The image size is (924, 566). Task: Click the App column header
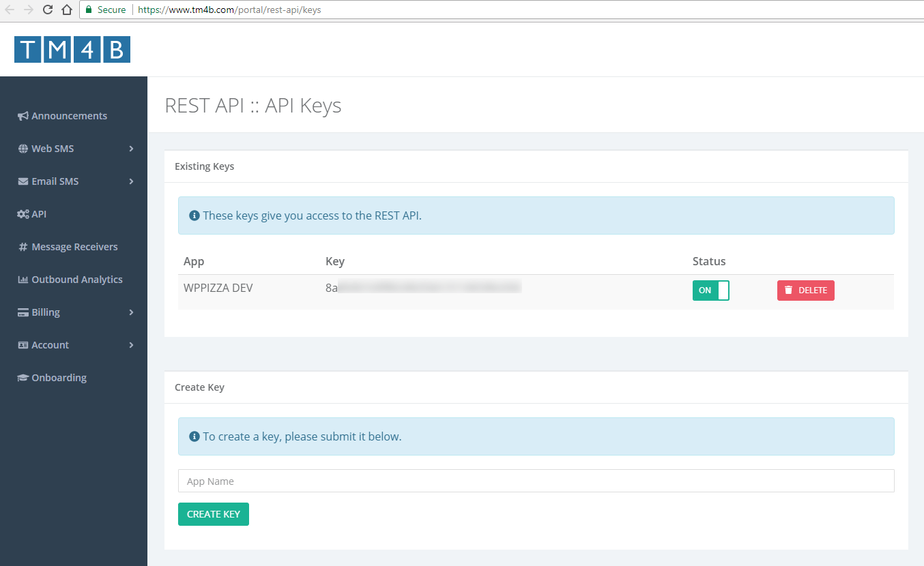click(194, 261)
